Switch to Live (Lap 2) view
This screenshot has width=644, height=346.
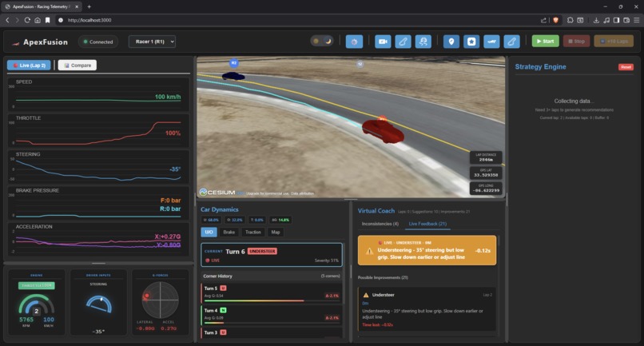click(29, 65)
